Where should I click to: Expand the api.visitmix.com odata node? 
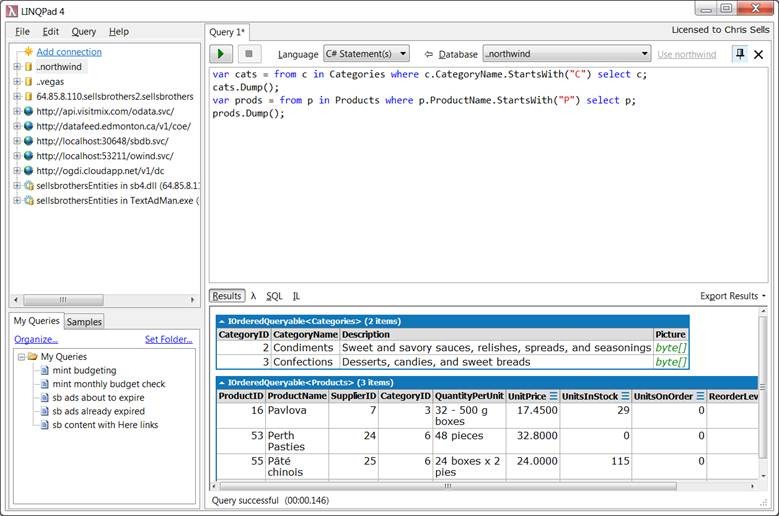[17, 111]
